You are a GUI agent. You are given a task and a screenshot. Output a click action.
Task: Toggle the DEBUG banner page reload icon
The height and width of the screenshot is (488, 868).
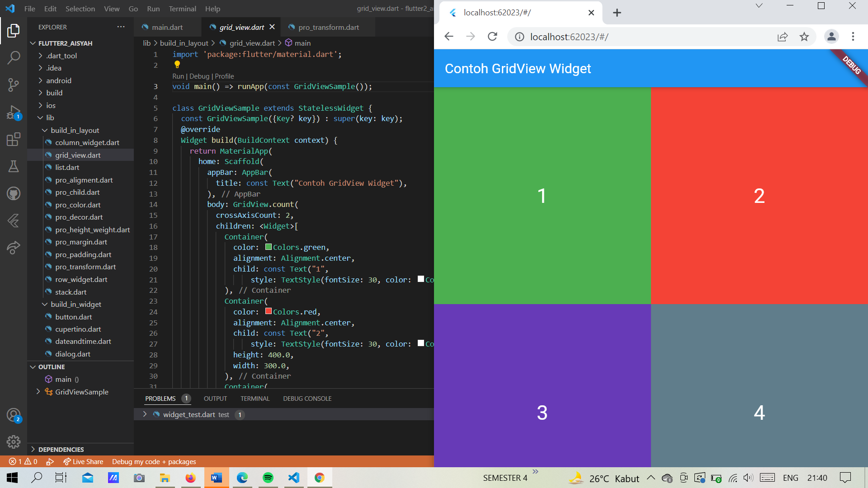pyautogui.click(x=492, y=37)
